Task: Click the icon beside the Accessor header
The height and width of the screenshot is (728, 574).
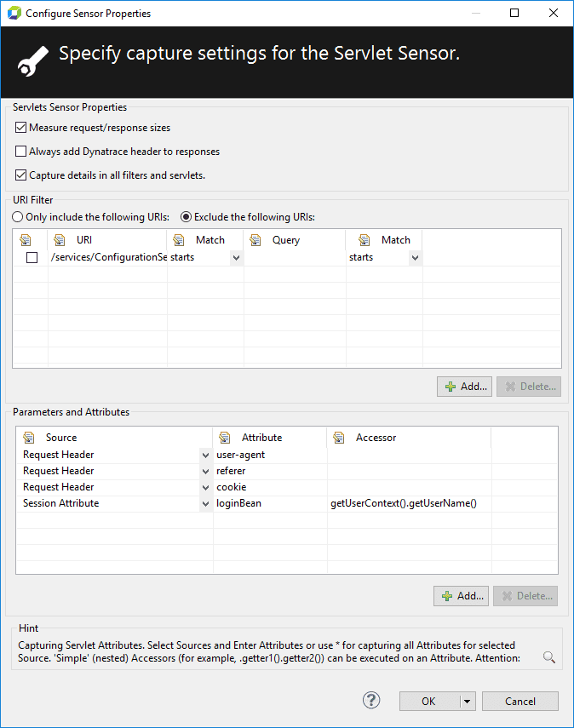Action: click(x=339, y=438)
